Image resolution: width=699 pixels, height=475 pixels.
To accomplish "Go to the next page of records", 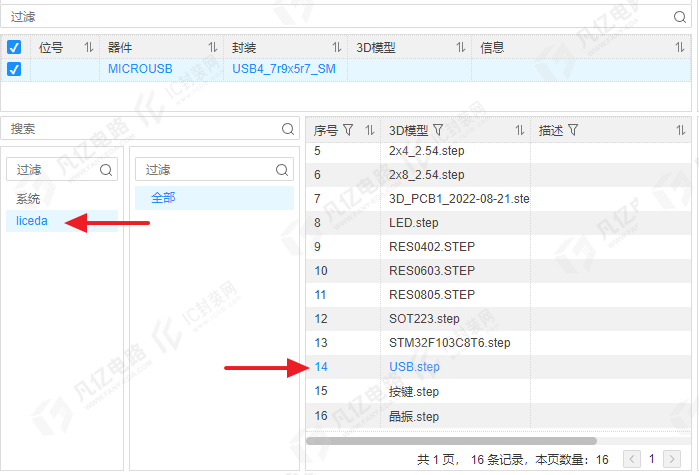I will tap(672, 459).
